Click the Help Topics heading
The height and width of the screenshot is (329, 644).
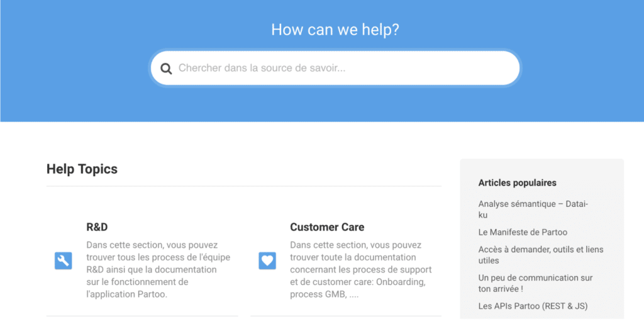coord(82,169)
